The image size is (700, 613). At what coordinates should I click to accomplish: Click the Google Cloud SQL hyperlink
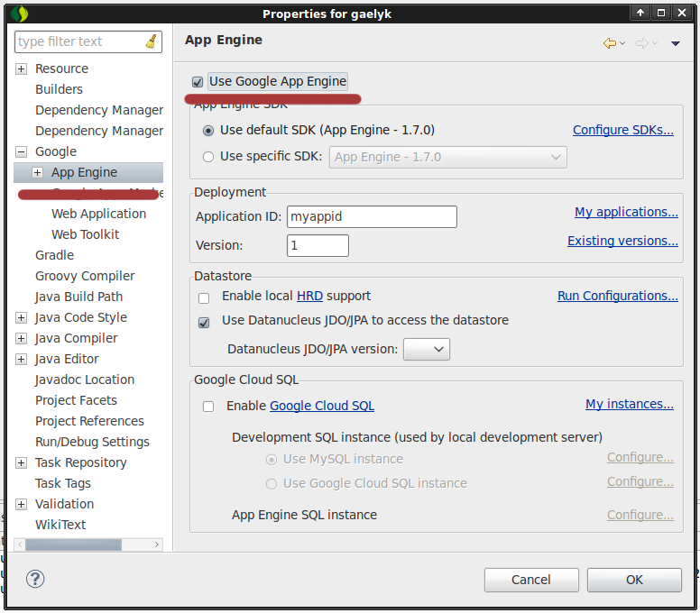point(322,406)
